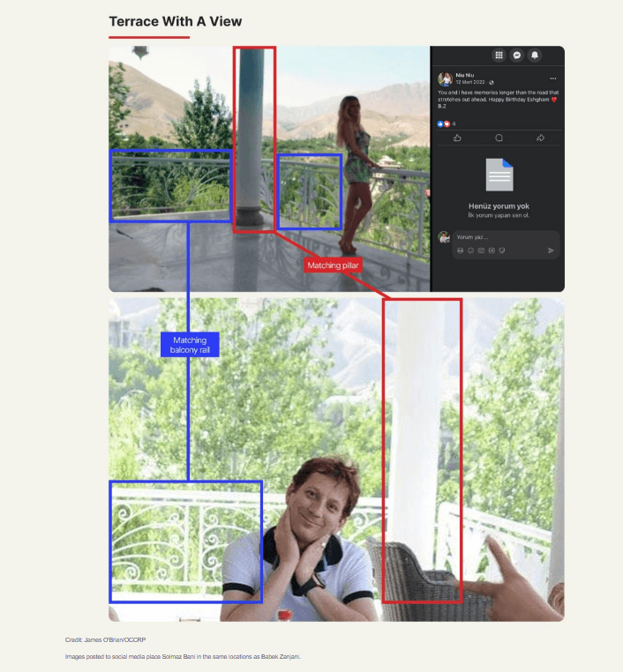Click the comment bubble button

pos(499,138)
